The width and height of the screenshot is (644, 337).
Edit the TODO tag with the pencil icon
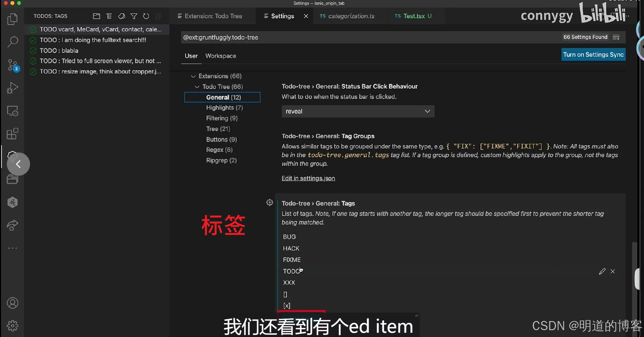(602, 271)
